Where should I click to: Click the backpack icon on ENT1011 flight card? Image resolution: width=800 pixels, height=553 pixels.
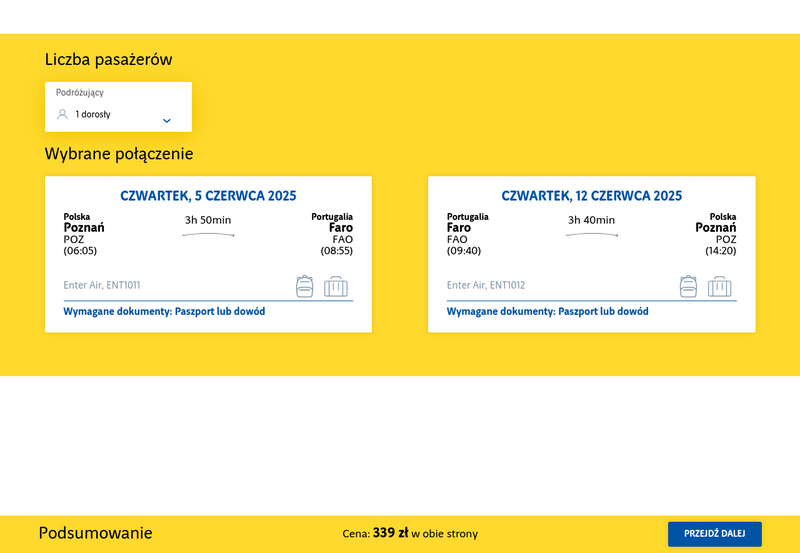click(305, 286)
